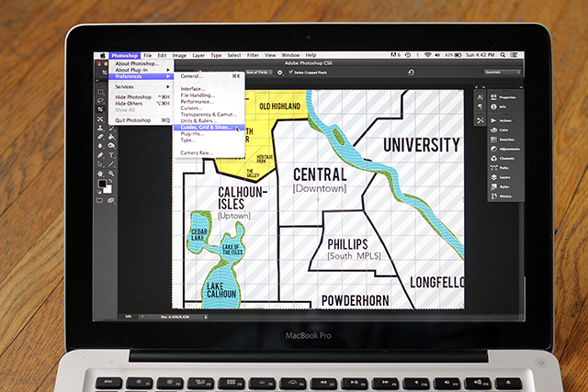
Task: Expand the Services submenu
Action: pyautogui.click(x=141, y=86)
